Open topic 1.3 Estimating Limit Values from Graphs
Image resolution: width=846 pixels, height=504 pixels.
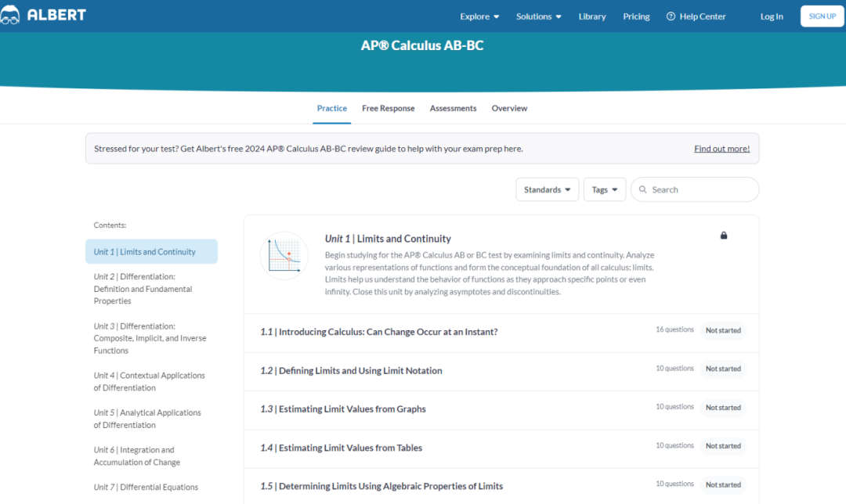click(343, 409)
